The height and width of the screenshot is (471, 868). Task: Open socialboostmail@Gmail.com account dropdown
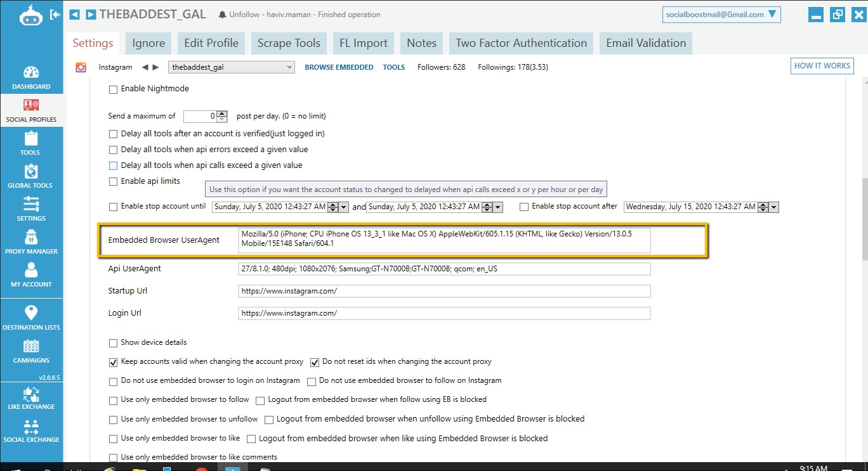click(721, 14)
